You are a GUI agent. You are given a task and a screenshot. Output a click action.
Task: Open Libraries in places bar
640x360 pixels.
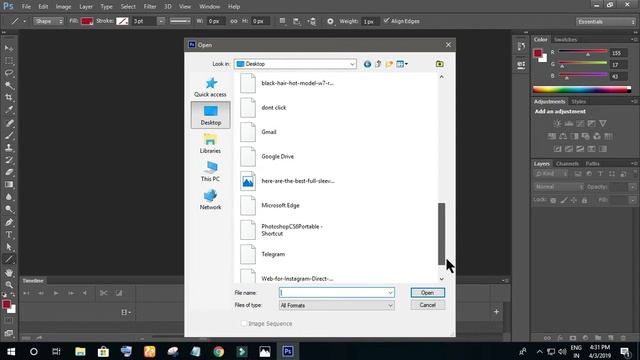tap(210, 144)
